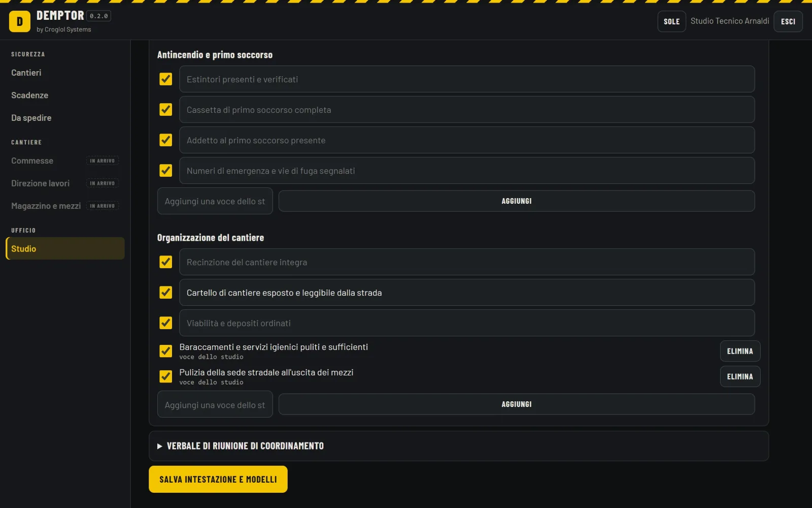Toggle 'Cassetta di primo soccorso completa' checkbox
Viewport: 812px width, 508px height.
click(165, 110)
